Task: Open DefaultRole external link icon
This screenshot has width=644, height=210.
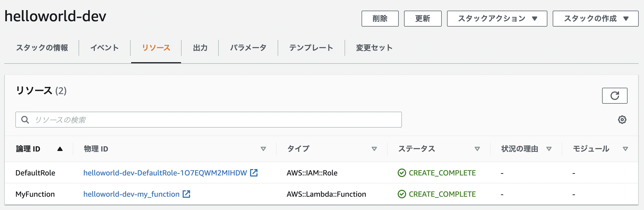Action: point(254,173)
